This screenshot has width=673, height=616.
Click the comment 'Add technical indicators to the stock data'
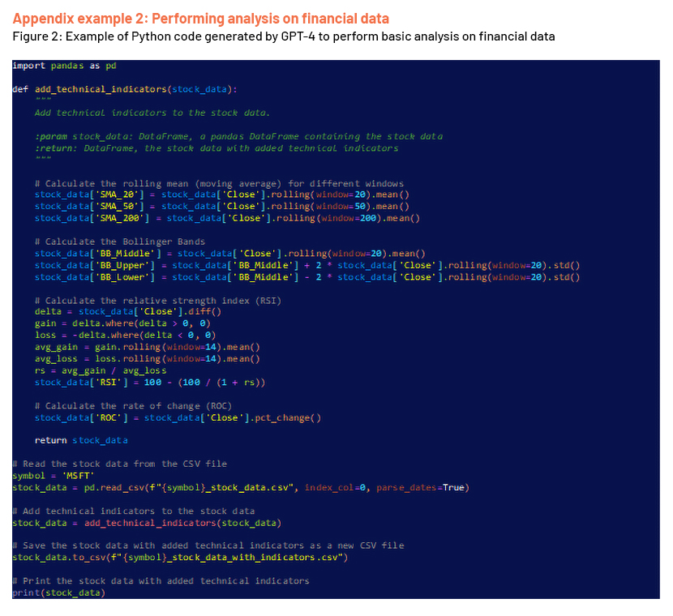[x=134, y=511]
